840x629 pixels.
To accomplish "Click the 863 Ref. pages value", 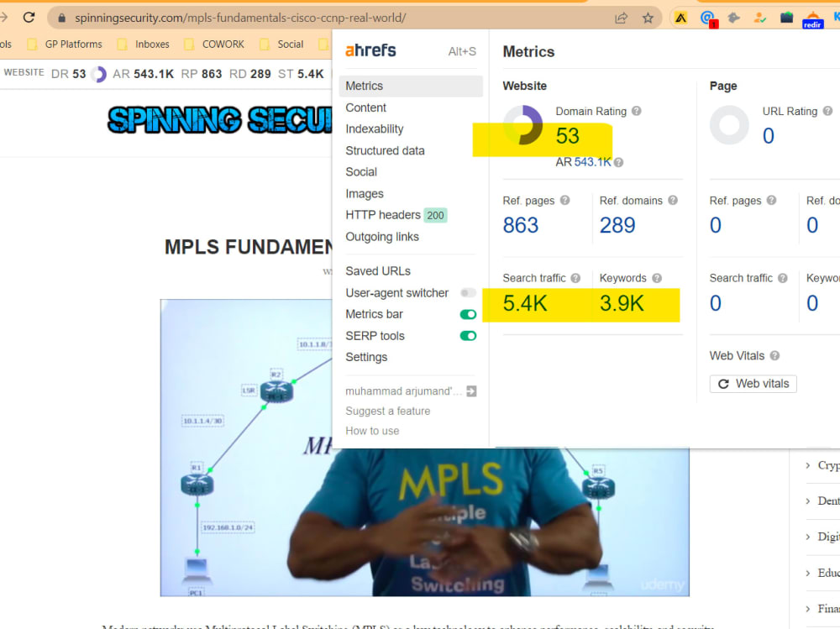I will pyautogui.click(x=520, y=225).
